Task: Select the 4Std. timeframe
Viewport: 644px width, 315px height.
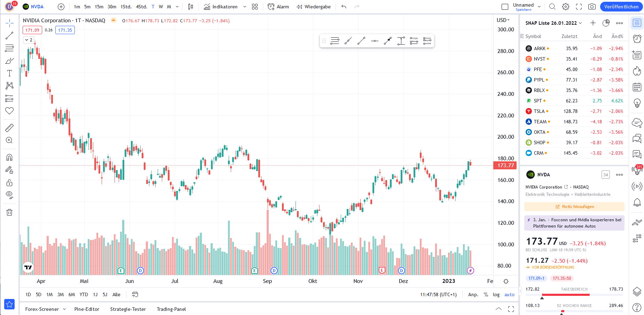Action: pyautogui.click(x=141, y=7)
